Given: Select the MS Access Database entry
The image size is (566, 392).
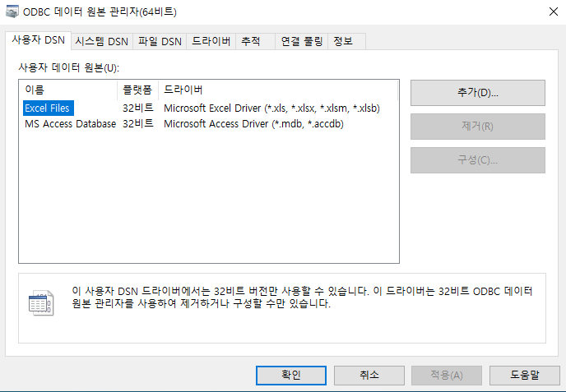Looking at the screenshot, I should click(70, 124).
